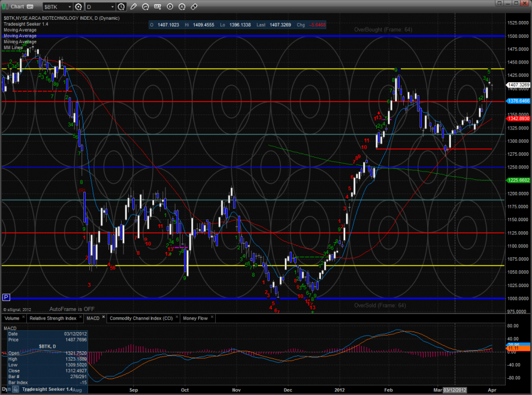This screenshot has height=395, width=532.
Task: Click the time interval clock icon
Action: [x=122, y=7]
